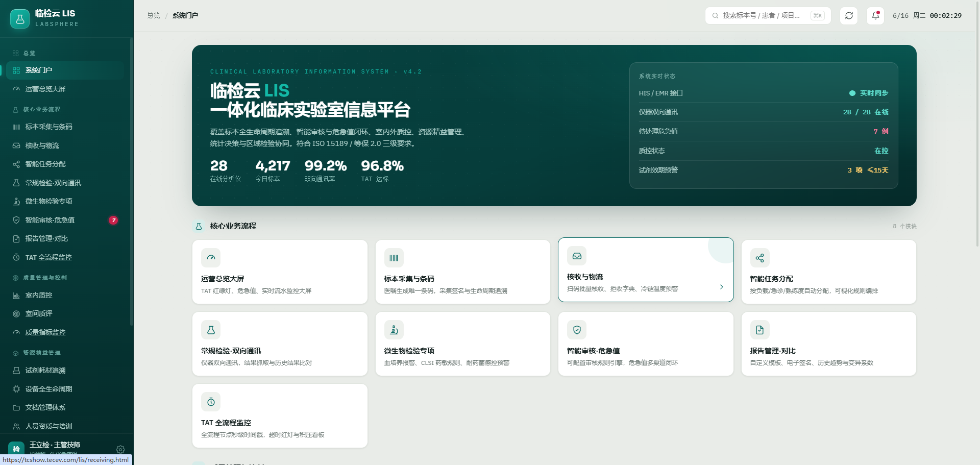Click the 实时同步 status value
The image size is (980, 465).
tap(869, 93)
